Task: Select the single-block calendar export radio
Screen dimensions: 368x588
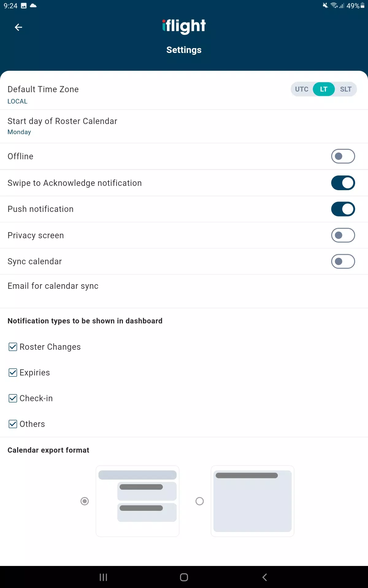Action: pos(200,501)
